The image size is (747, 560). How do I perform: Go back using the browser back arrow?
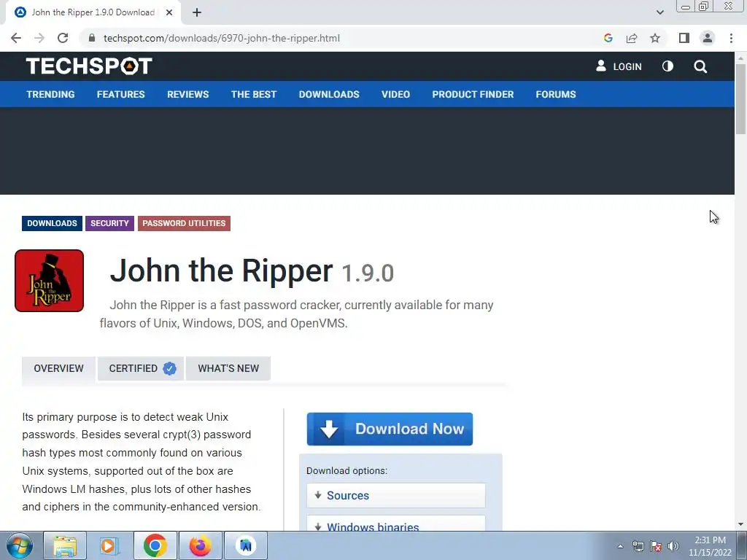(x=16, y=38)
